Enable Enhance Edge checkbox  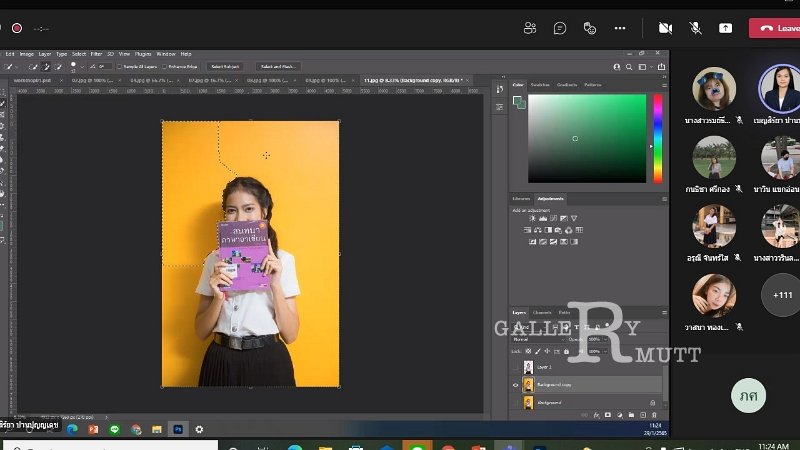(164, 67)
